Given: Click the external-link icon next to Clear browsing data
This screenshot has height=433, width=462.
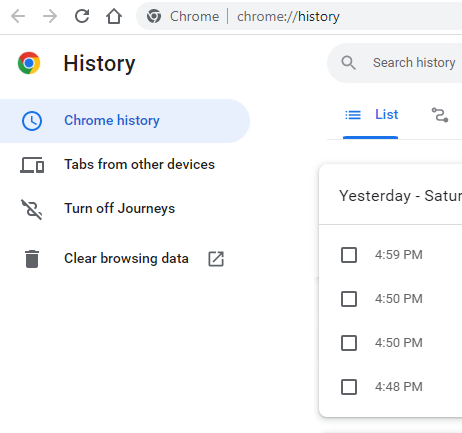Looking at the screenshot, I should pos(216,259).
